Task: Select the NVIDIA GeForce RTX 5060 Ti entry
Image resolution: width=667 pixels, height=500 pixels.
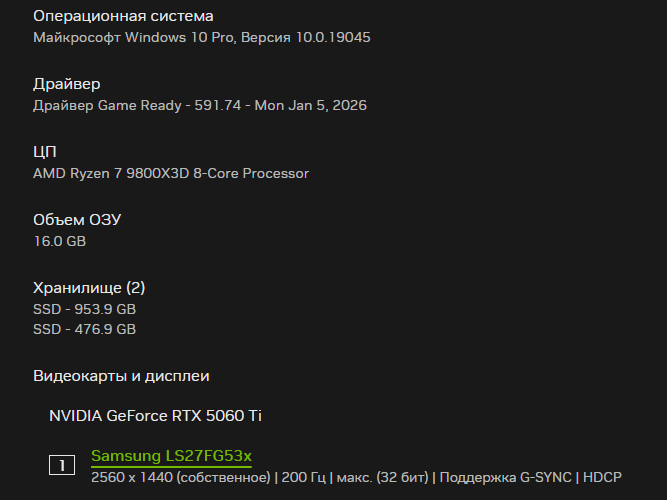Action: (x=155, y=415)
